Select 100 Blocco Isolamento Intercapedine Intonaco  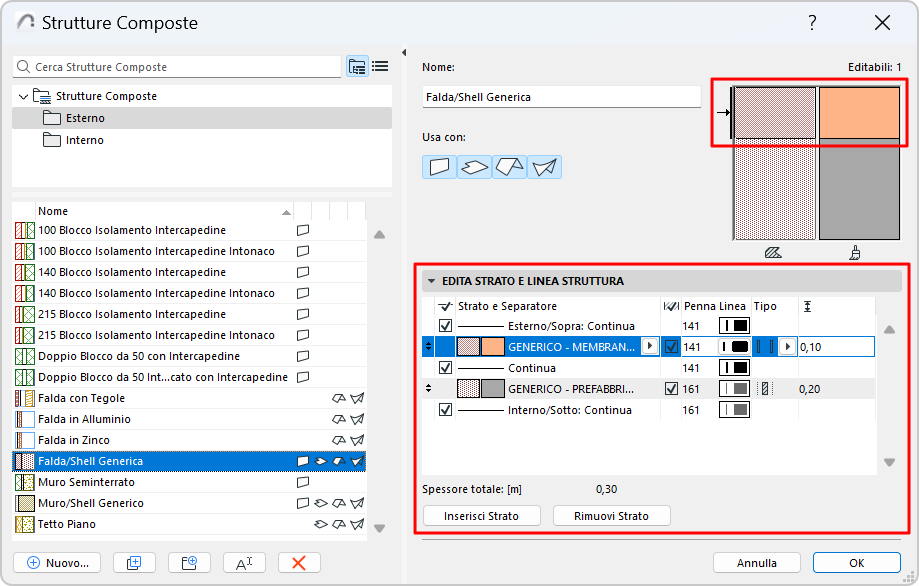click(x=189, y=251)
